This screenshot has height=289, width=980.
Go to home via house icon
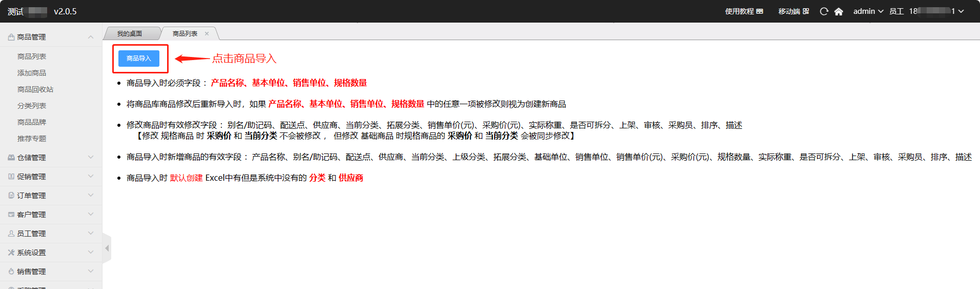[839, 11]
